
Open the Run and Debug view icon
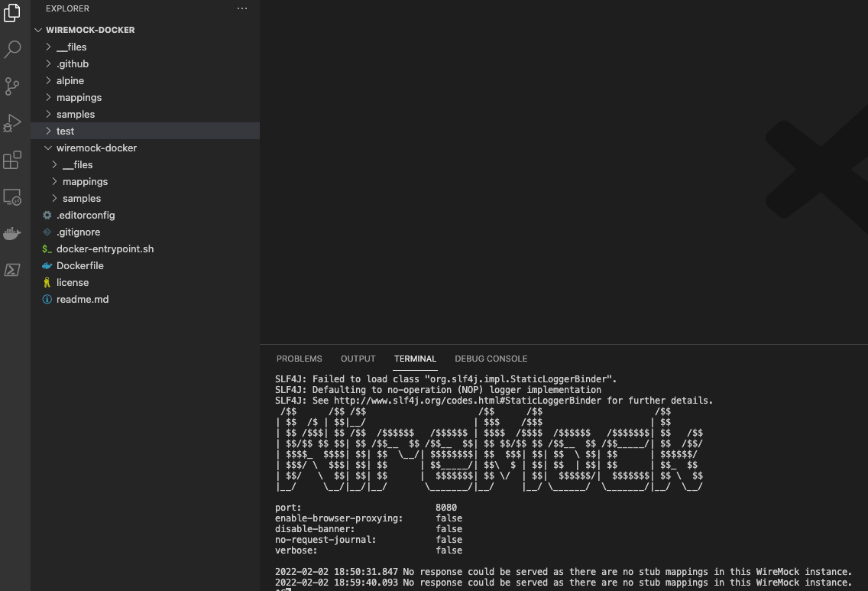[x=12, y=123]
